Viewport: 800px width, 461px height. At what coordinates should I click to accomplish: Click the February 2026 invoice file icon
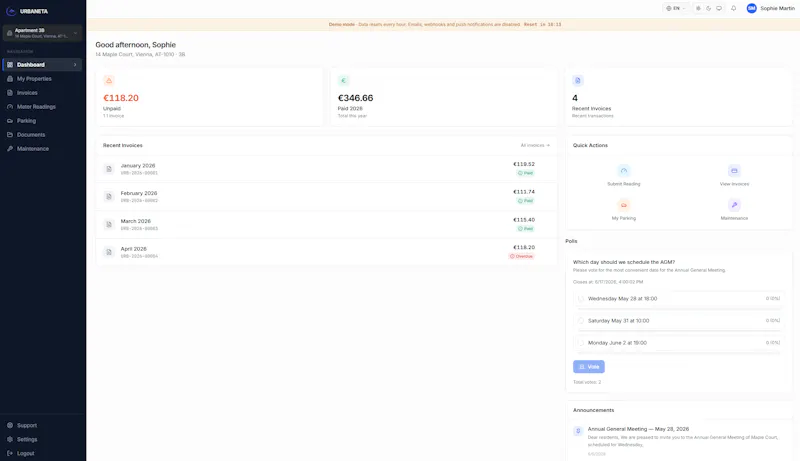(109, 196)
